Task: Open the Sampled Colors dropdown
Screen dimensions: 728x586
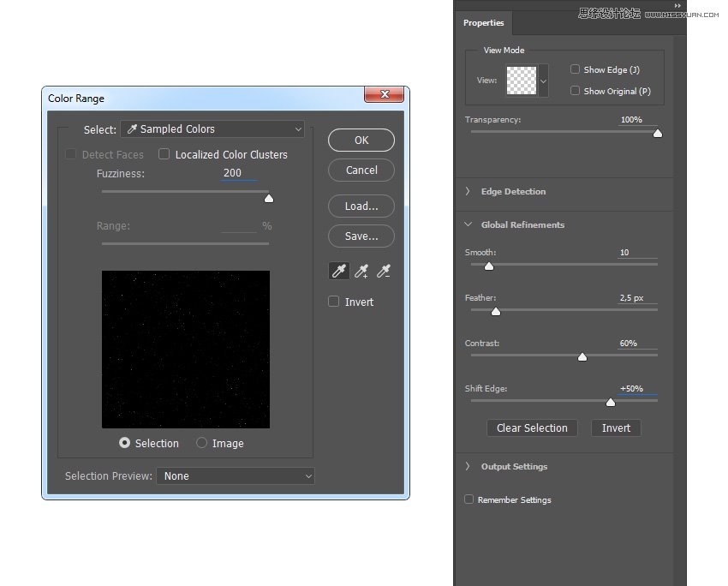Action: (212, 129)
